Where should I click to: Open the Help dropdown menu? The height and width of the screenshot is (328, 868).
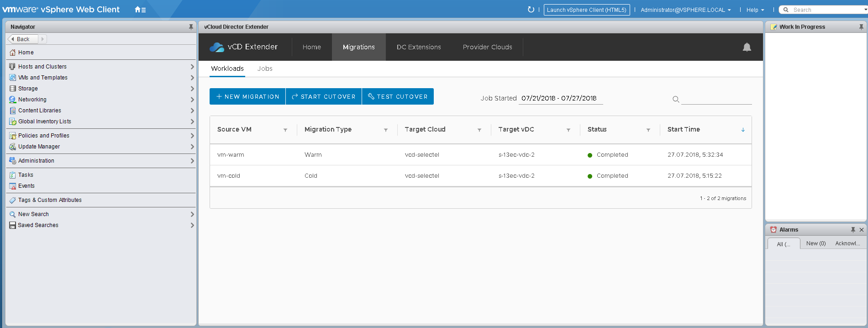[755, 10]
